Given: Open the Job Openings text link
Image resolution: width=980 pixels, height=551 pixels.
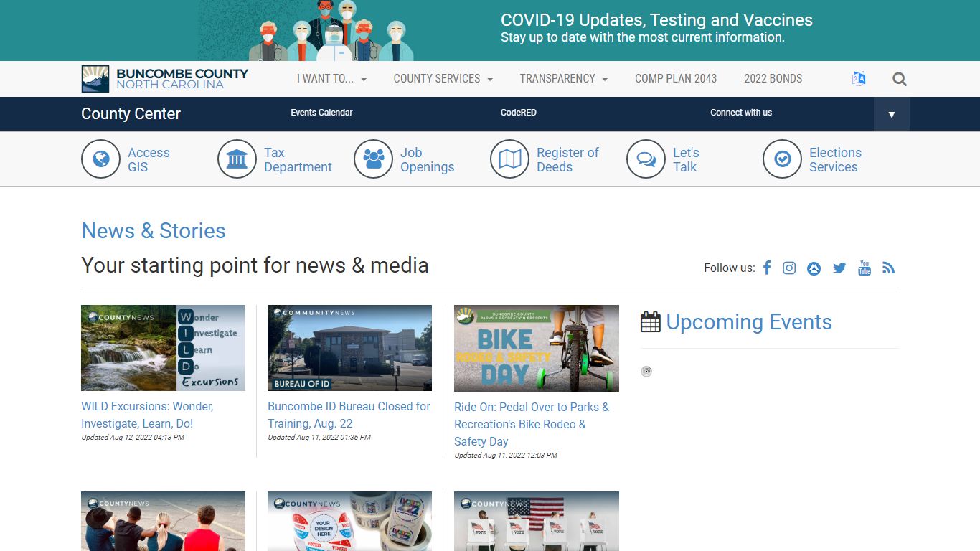Looking at the screenshot, I should [x=427, y=160].
